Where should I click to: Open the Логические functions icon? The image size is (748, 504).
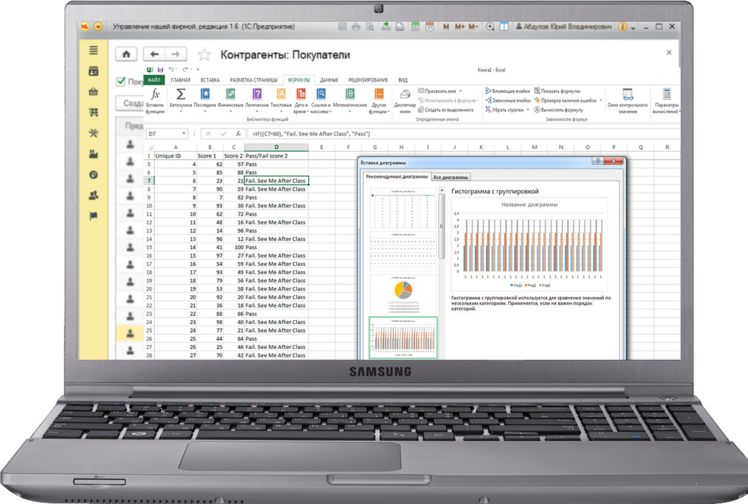[x=257, y=94]
